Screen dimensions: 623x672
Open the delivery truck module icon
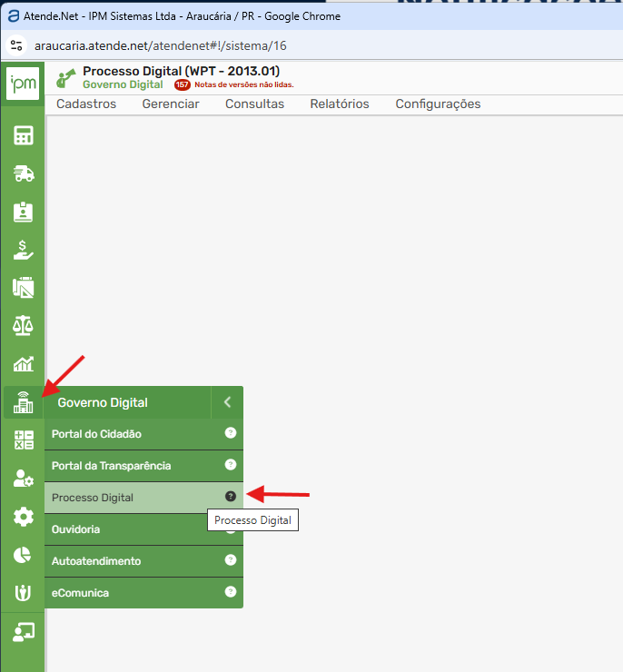point(24,173)
